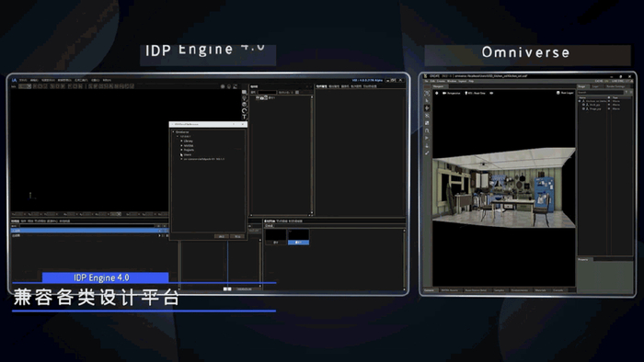Confirm the file dialog with left button

[x=222, y=236]
